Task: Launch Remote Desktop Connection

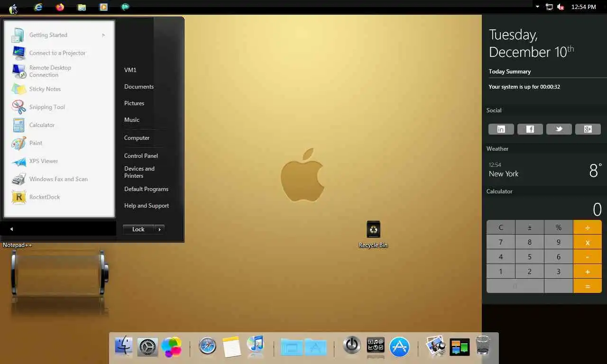Action: [59, 71]
